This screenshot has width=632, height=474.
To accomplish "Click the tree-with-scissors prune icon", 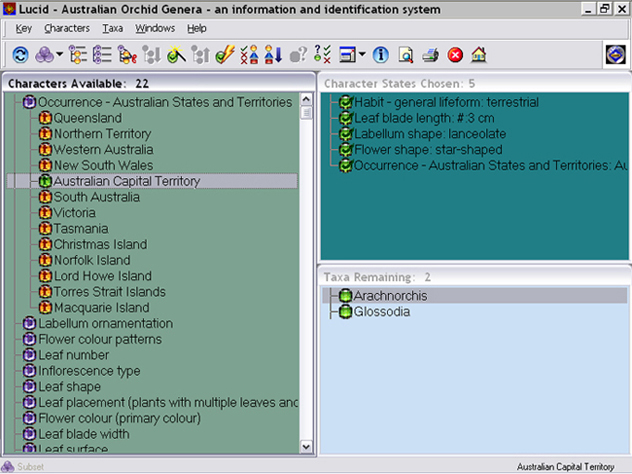I will pos(127,55).
